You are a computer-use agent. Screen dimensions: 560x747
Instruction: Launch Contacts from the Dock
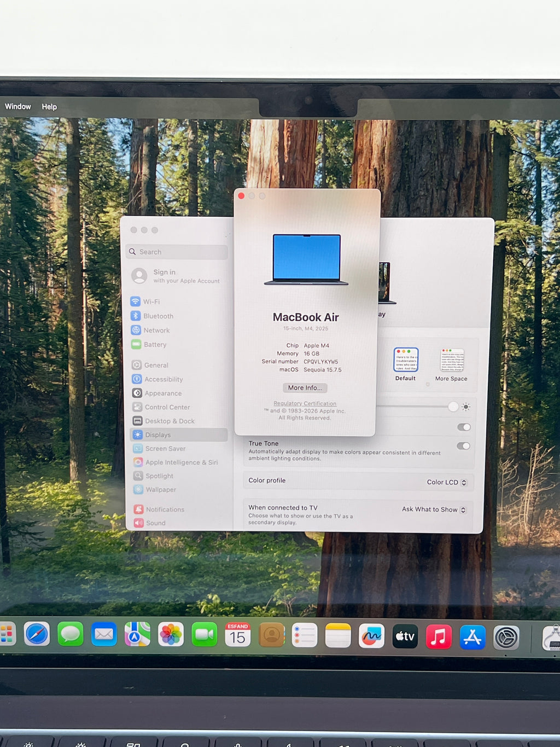271,635
